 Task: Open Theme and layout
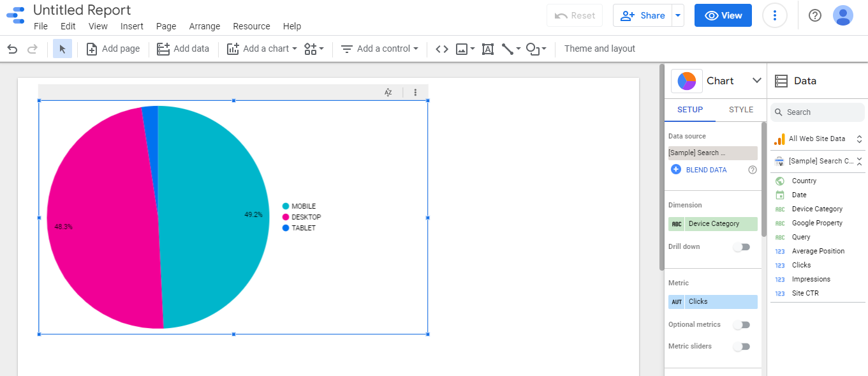(600, 49)
